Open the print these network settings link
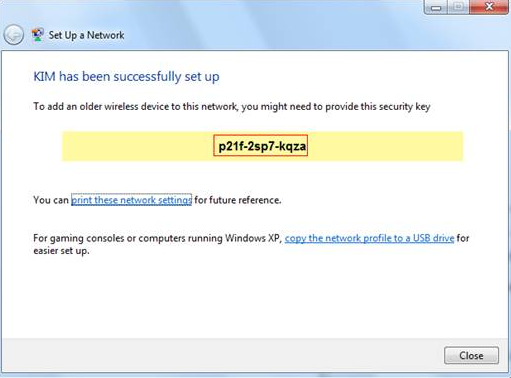 pyautogui.click(x=131, y=200)
